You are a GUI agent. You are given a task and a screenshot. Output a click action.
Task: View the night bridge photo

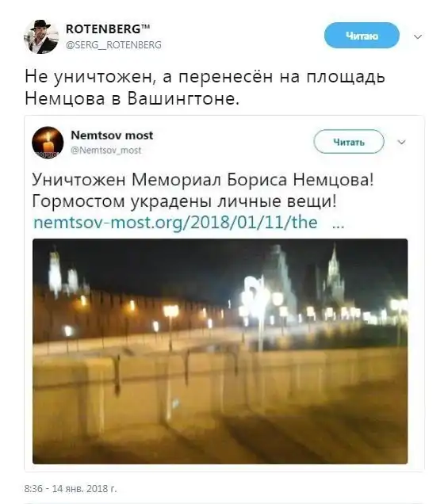point(220,351)
